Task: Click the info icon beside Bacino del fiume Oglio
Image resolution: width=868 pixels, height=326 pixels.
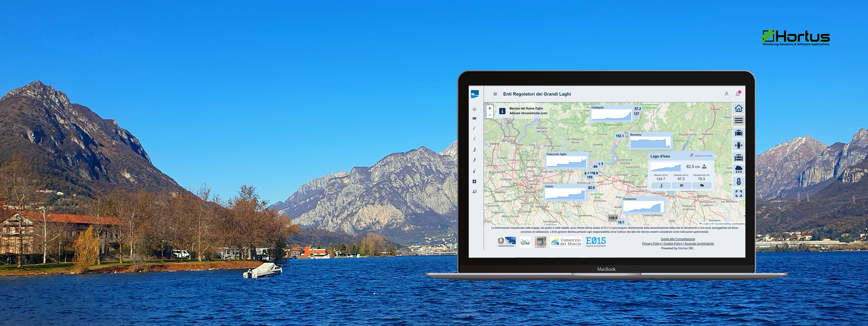Action: [502, 111]
